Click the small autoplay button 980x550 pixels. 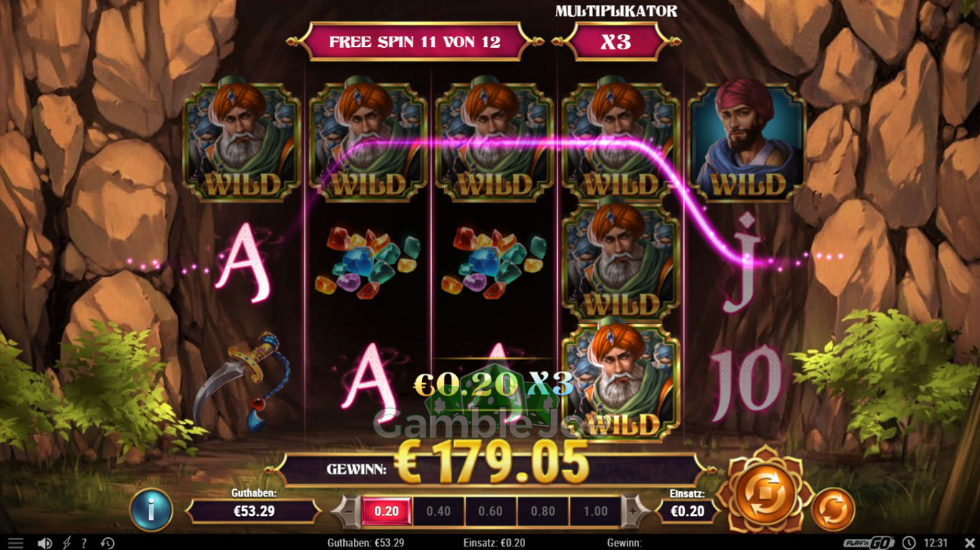click(x=833, y=509)
